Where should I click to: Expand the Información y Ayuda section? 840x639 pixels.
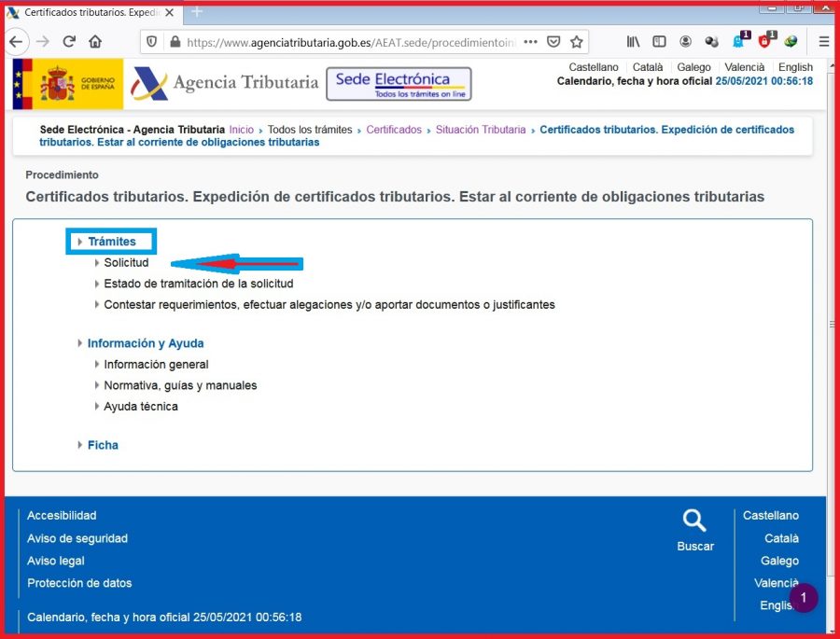145,343
